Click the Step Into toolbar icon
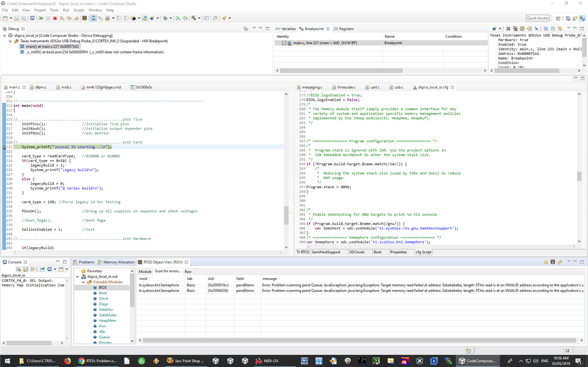 click(x=62, y=18)
